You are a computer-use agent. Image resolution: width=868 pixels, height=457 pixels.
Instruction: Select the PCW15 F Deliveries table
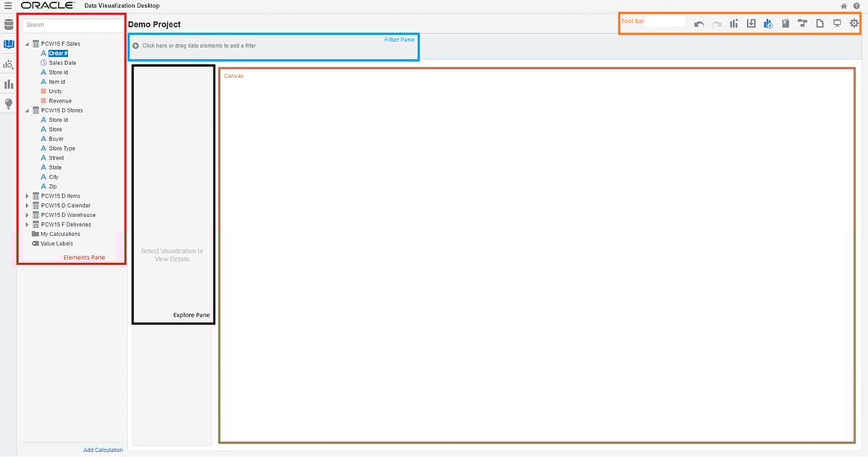66,225
